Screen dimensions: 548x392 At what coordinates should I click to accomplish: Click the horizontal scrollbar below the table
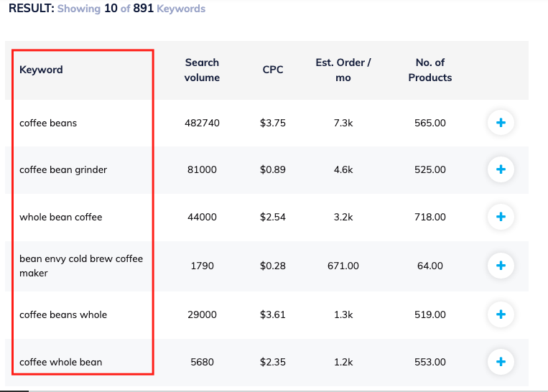click(x=14, y=391)
